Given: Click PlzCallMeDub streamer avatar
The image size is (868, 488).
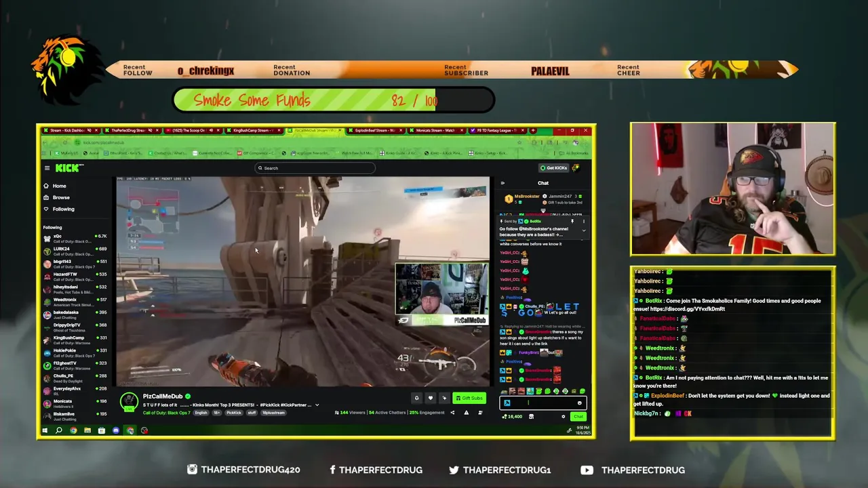Looking at the screenshot, I should tap(129, 401).
